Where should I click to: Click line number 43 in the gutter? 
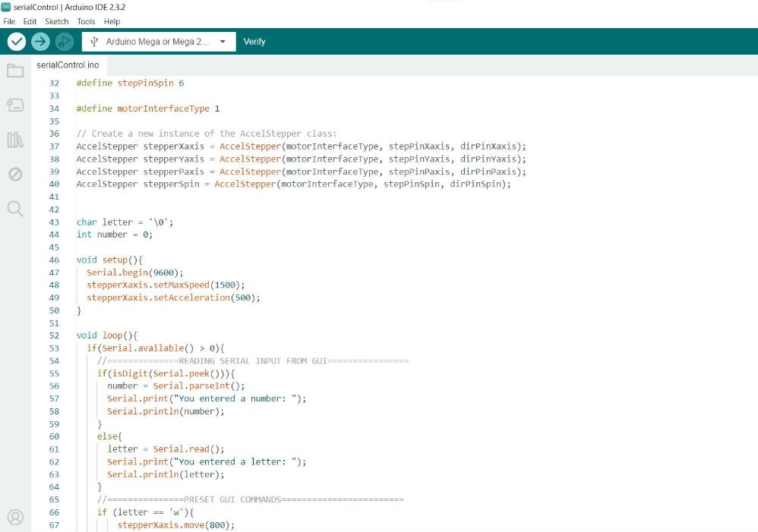[x=54, y=222]
